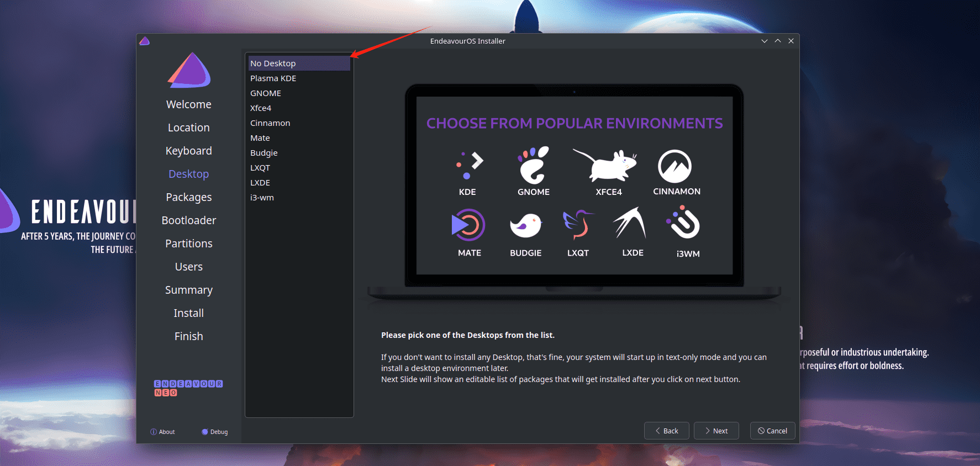Image resolution: width=980 pixels, height=466 pixels.
Task: Toggle the Debug option
Action: pyautogui.click(x=215, y=432)
